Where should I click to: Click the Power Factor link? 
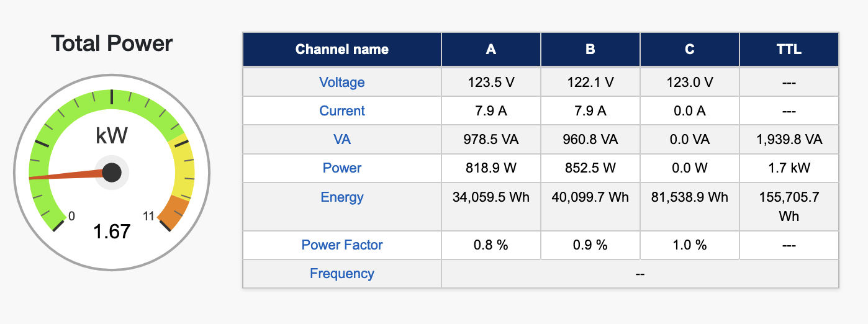click(341, 245)
